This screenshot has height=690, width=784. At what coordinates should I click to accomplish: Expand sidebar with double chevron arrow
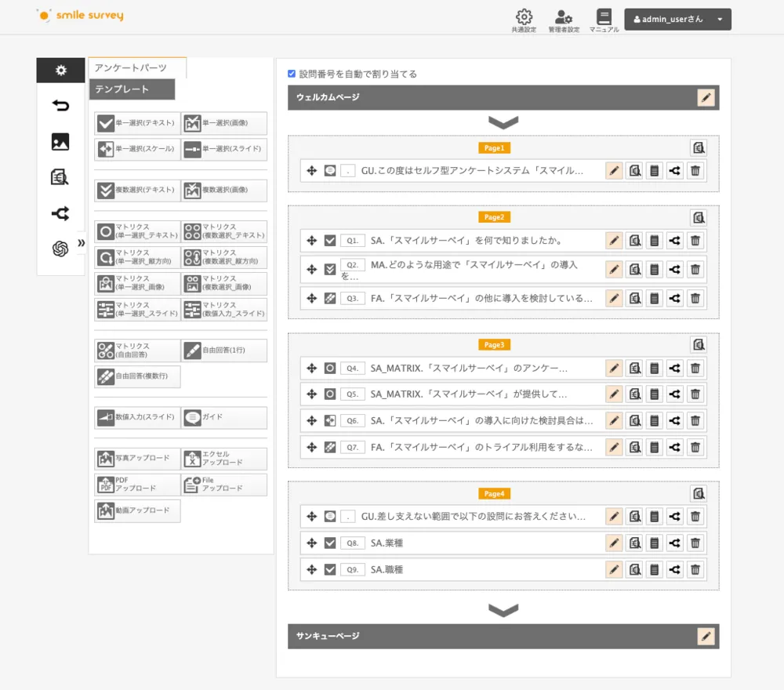point(81,243)
